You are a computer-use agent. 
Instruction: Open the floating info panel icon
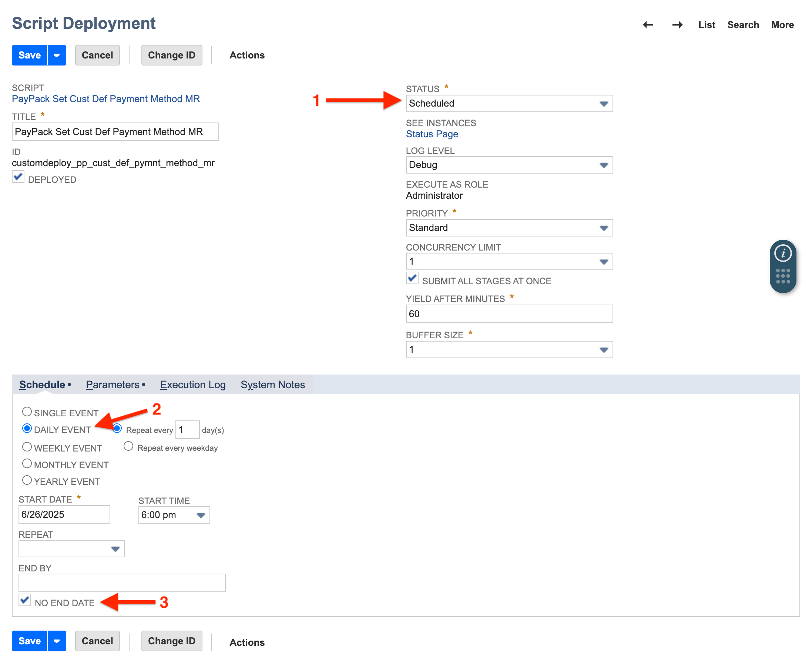pyautogui.click(x=784, y=253)
